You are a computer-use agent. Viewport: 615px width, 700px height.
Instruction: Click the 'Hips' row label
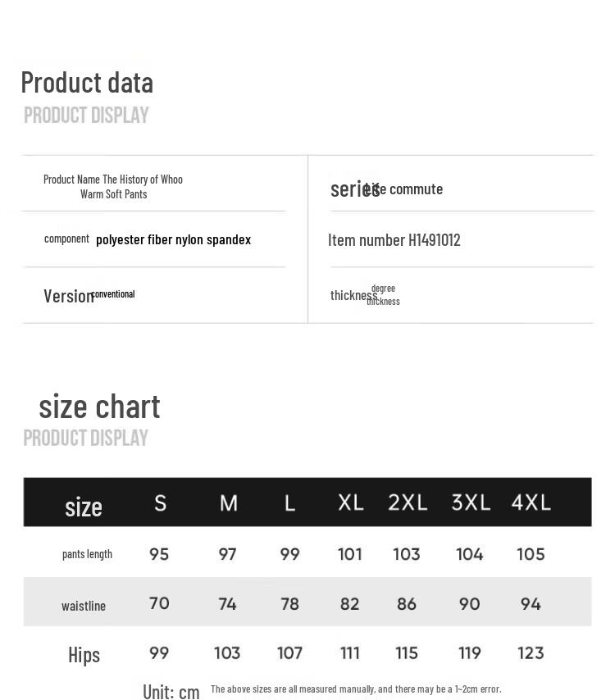click(x=84, y=654)
